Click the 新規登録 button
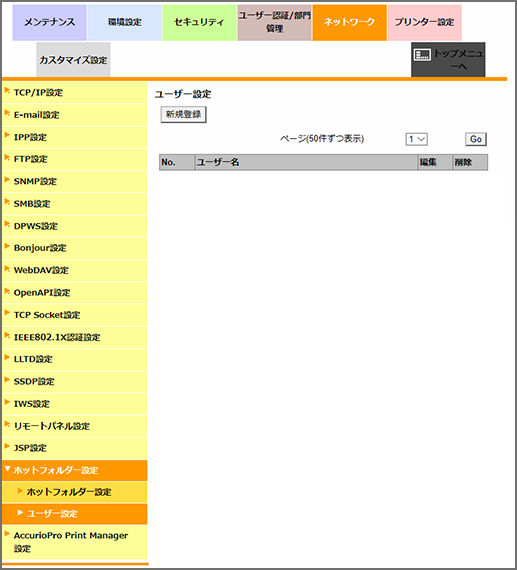517x570 pixels. (x=184, y=115)
